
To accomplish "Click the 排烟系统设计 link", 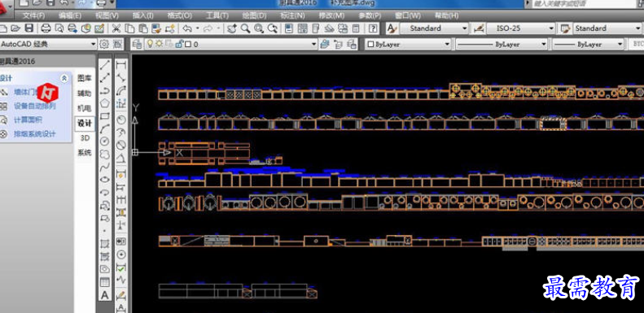I will coord(35,134).
